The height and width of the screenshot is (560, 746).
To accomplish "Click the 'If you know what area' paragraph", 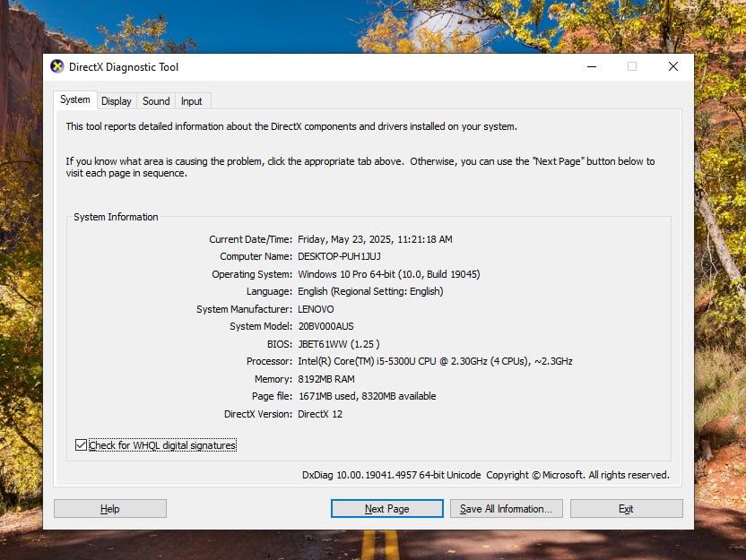I will point(360,168).
